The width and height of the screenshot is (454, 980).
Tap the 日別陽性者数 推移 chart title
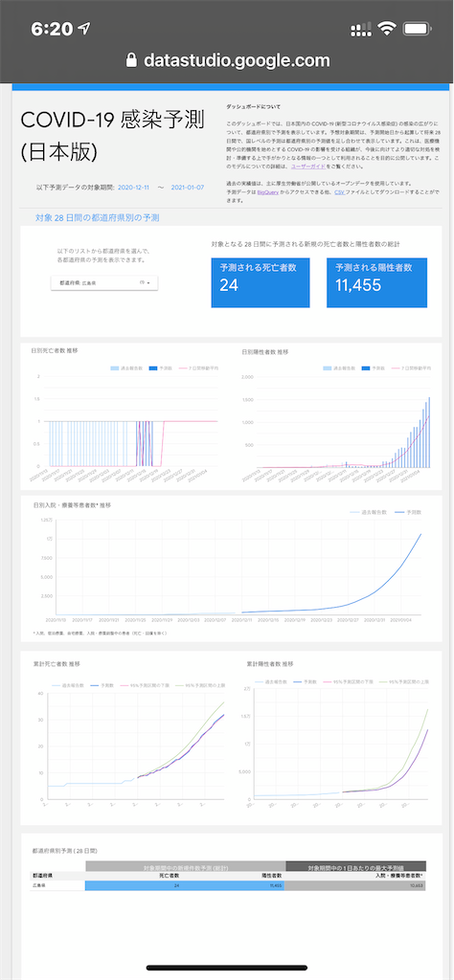[265, 352]
